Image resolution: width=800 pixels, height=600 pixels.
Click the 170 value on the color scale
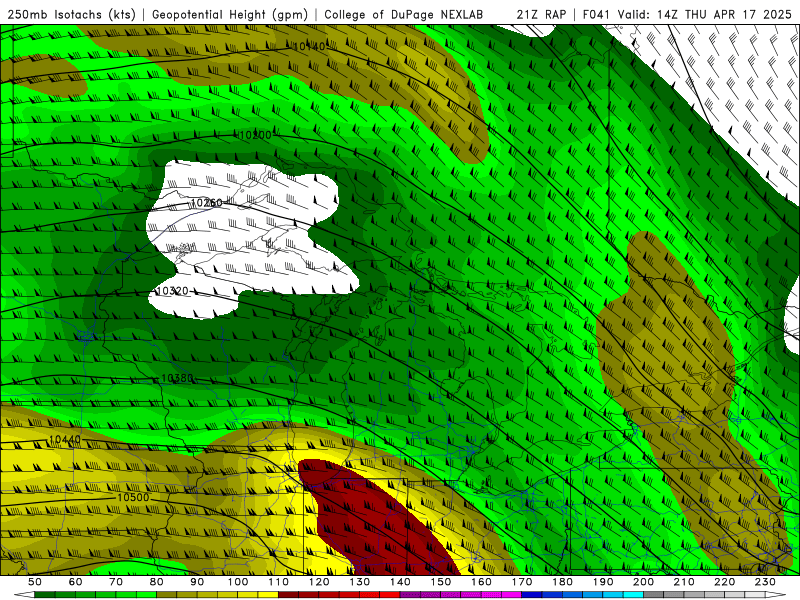click(522, 582)
